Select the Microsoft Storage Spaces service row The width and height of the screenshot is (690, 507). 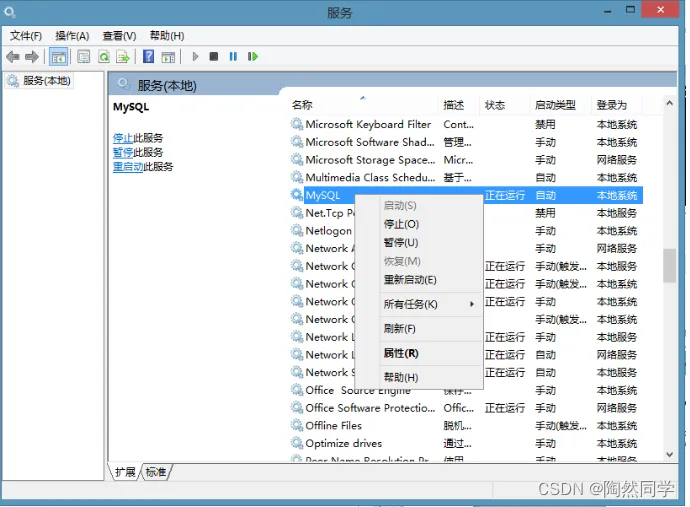coord(466,160)
